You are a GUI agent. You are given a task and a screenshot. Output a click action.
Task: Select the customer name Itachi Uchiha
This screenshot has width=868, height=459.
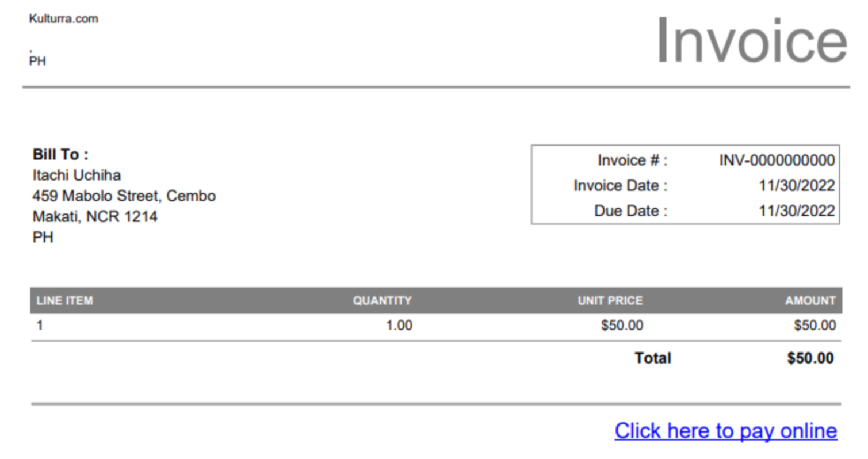click(x=77, y=175)
